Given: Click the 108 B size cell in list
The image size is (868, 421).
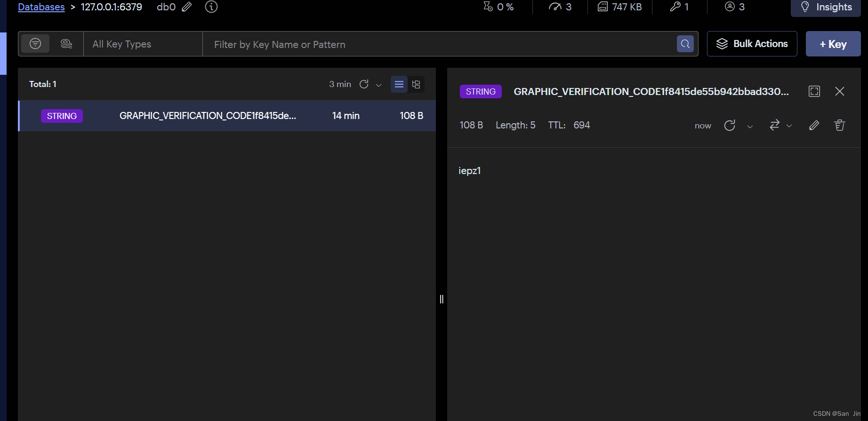Looking at the screenshot, I should click(x=411, y=116).
